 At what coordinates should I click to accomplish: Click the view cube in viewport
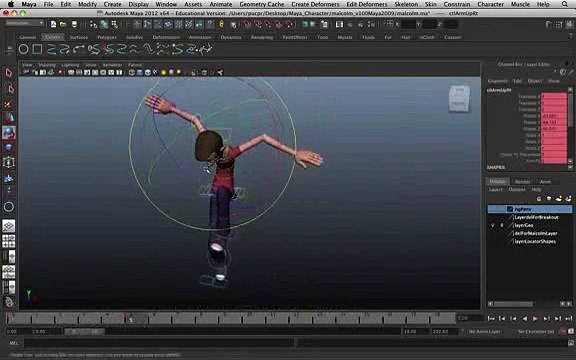(459, 98)
